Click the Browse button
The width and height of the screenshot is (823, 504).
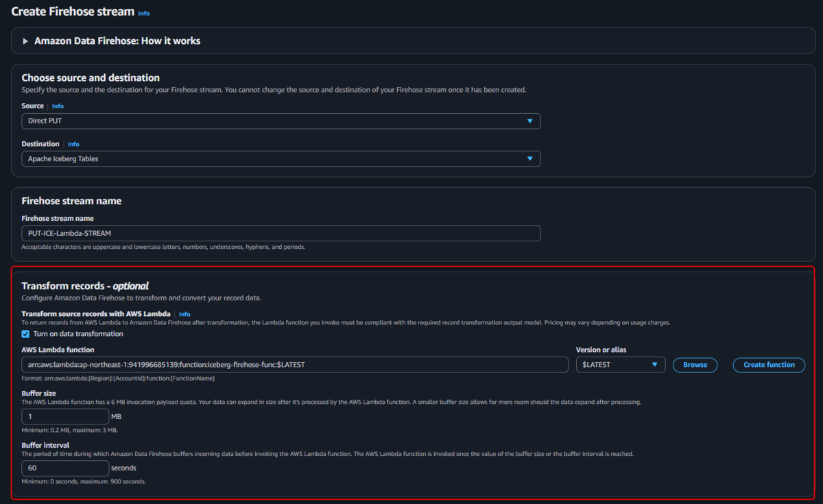pos(695,365)
